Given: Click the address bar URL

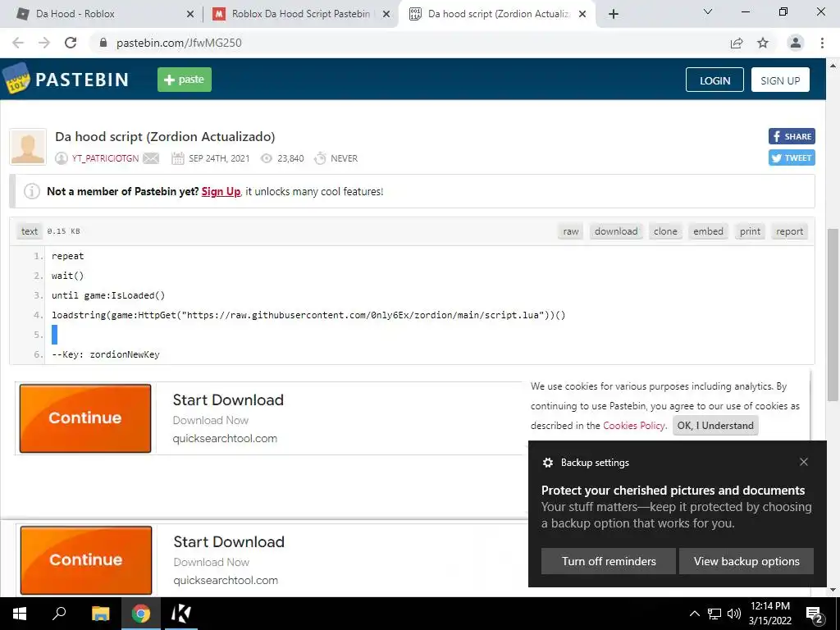Looking at the screenshot, I should pyautogui.click(x=179, y=43).
